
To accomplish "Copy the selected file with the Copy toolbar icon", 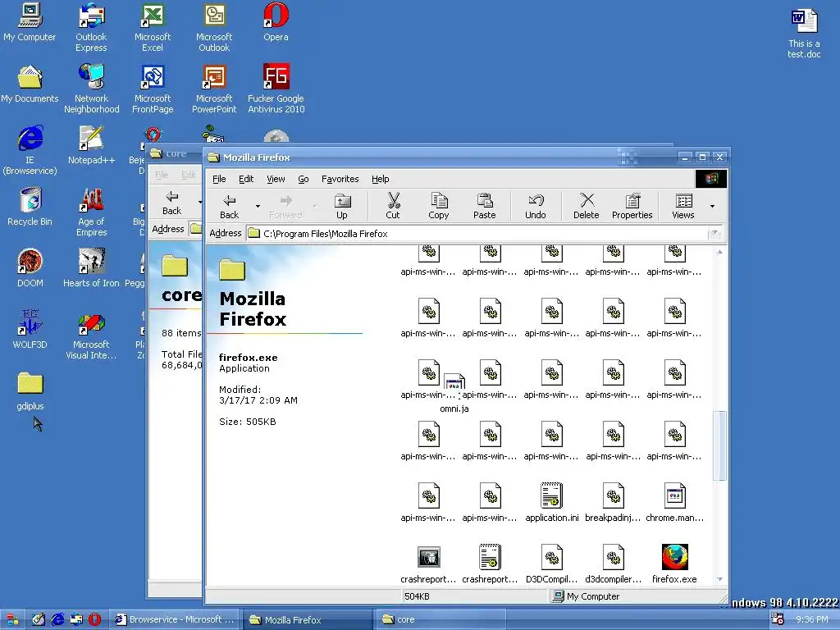I will 439,206.
